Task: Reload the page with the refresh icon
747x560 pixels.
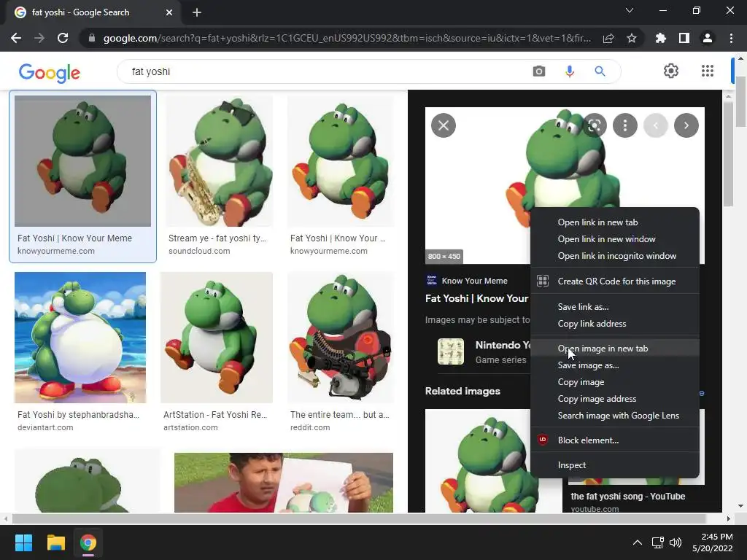Action: click(63, 38)
